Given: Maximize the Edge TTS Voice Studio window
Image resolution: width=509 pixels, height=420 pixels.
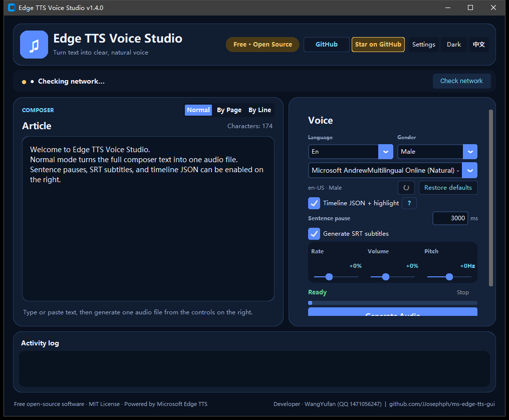Looking at the screenshot, I should coord(470,8).
